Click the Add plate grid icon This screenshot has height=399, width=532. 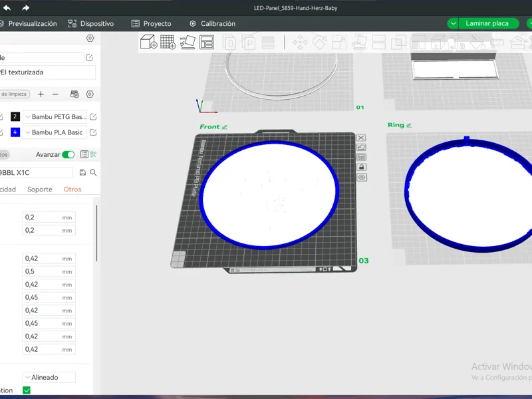click(x=168, y=42)
